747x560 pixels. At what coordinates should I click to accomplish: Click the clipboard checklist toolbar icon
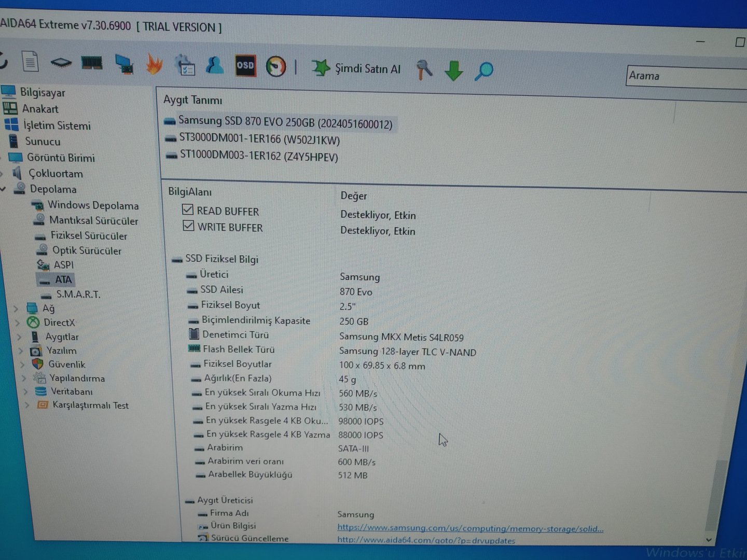coord(185,65)
